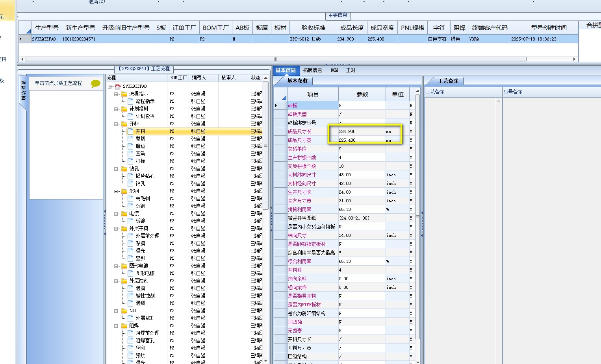
Task: Collapse the 图形电镀 folder node
Action: 117,266
